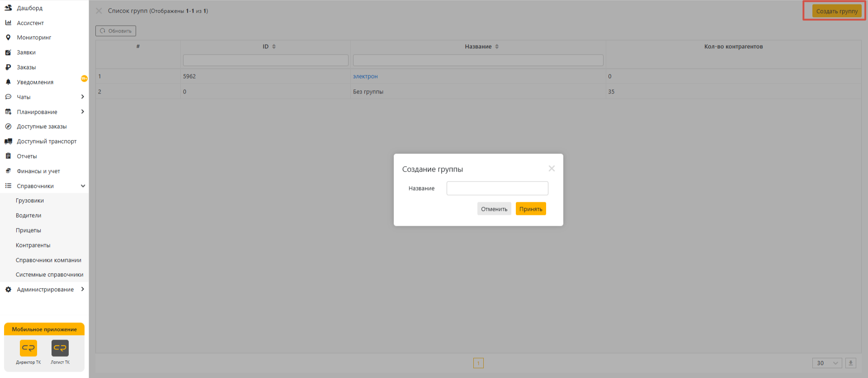Open Грузовики directory item
The image size is (868, 378).
pyautogui.click(x=30, y=201)
